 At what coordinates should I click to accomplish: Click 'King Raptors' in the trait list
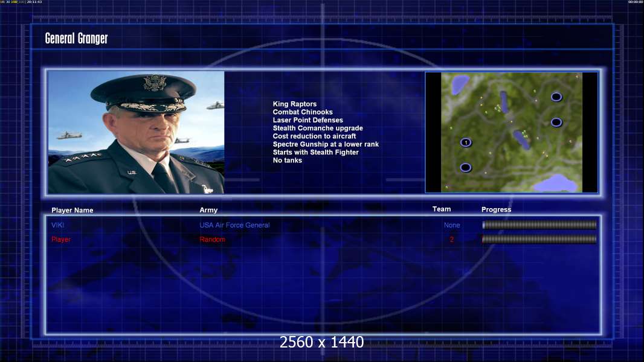coord(294,104)
